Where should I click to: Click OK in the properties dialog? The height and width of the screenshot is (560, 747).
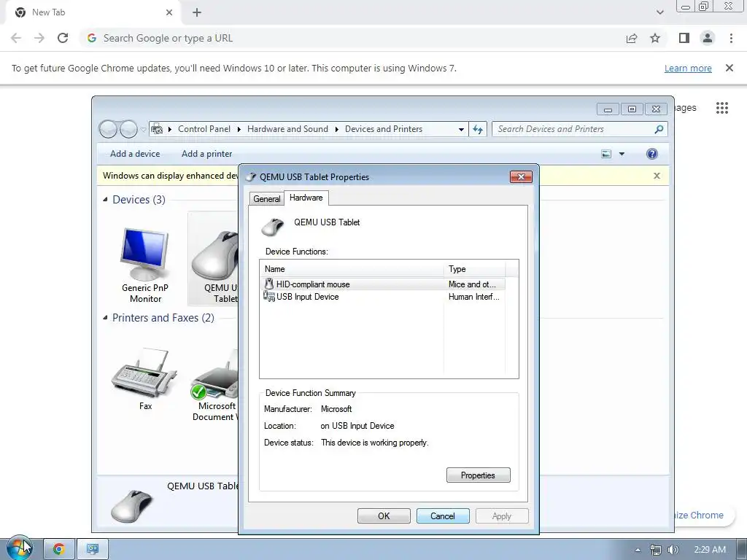click(x=384, y=516)
